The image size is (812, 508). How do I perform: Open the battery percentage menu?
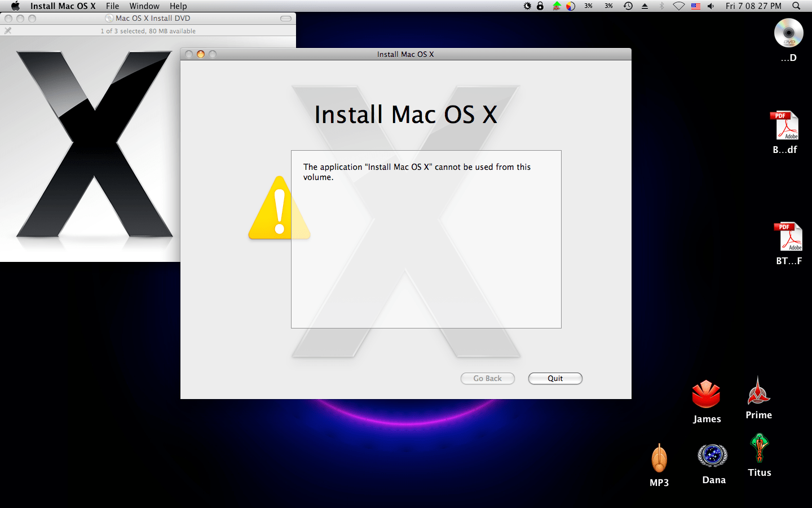588,6
